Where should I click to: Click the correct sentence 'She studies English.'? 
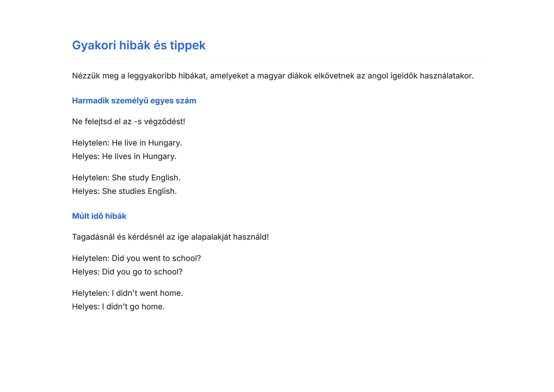pyautogui.click(x=139, y=191)
